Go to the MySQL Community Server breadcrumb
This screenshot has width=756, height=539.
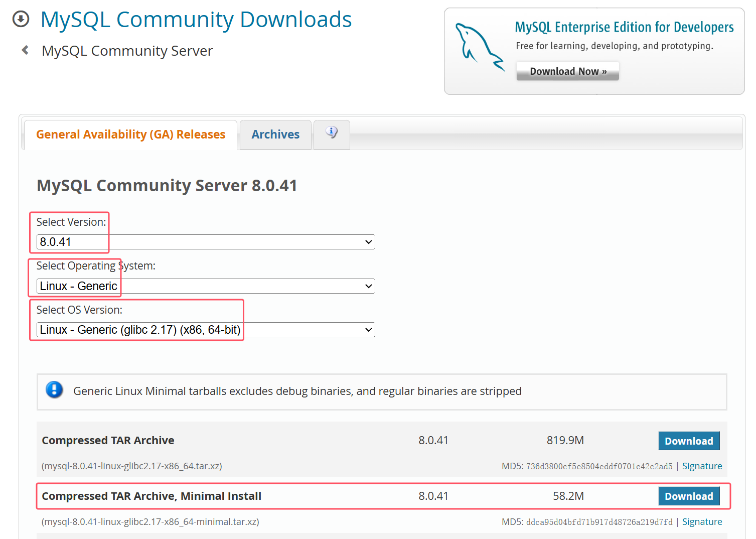(x=127, y=51)
